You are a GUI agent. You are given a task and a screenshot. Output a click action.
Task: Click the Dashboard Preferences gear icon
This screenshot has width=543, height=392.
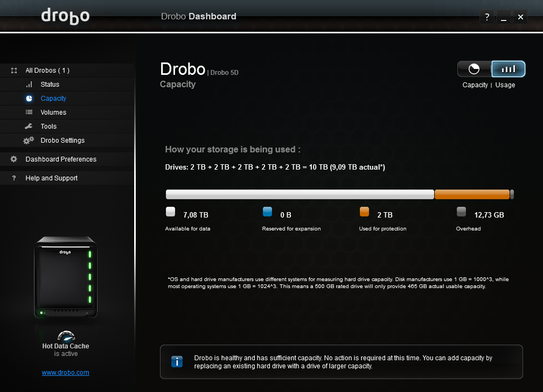click(x=14, y=159)
